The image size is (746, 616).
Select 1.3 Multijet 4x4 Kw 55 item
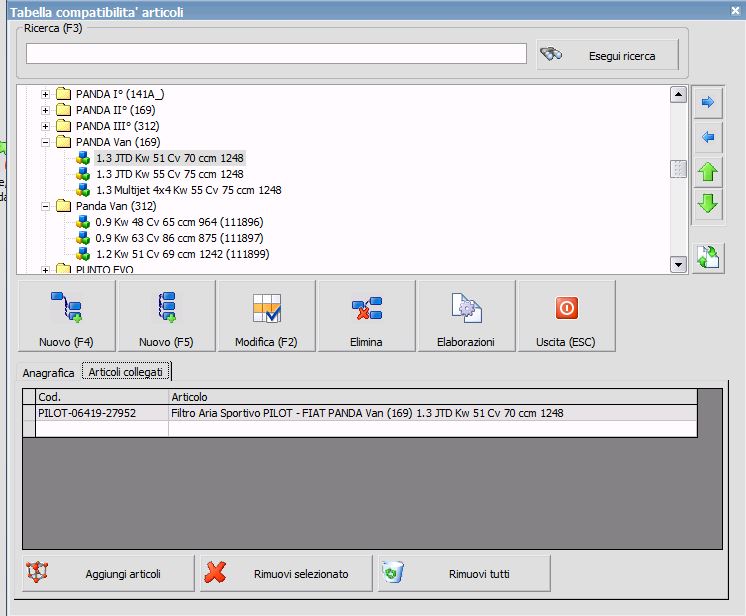tap(188, 190)
